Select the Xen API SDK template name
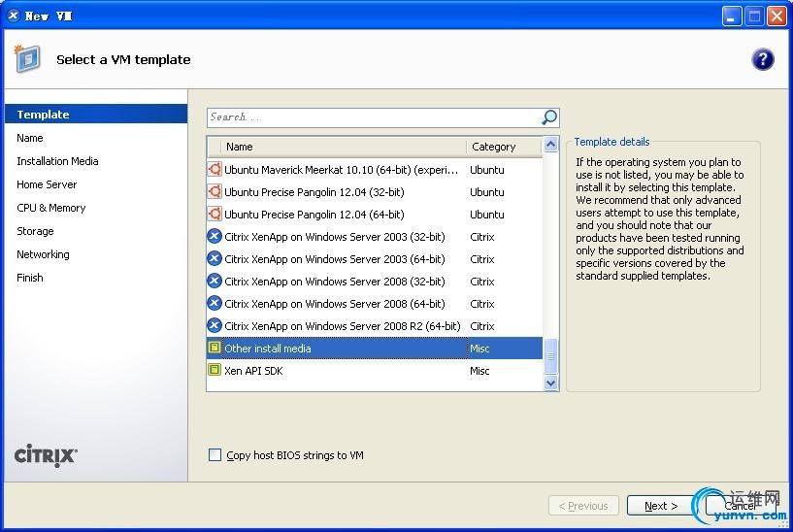Viewport: 793px width, 532px height. pyautogui.click(x=253, y=370)
